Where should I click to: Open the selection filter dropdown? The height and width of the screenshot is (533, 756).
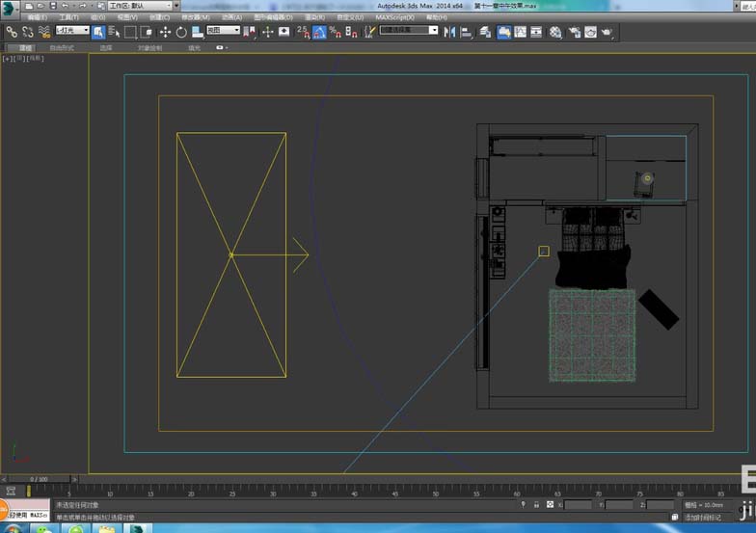pyautogui.click(x=72, y=31)
